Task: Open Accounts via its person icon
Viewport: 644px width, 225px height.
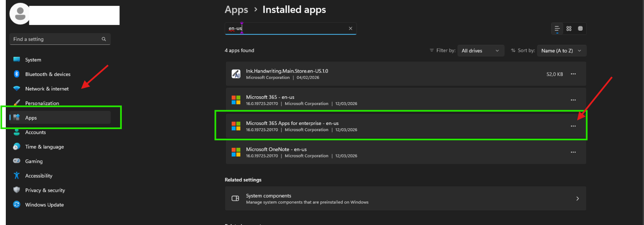Action: coord(17,132)
